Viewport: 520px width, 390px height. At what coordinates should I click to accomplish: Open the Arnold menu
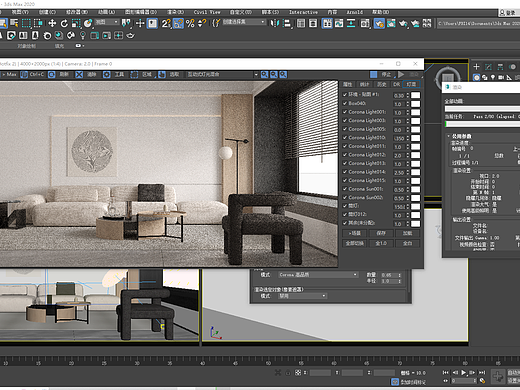tap(354, 12)
